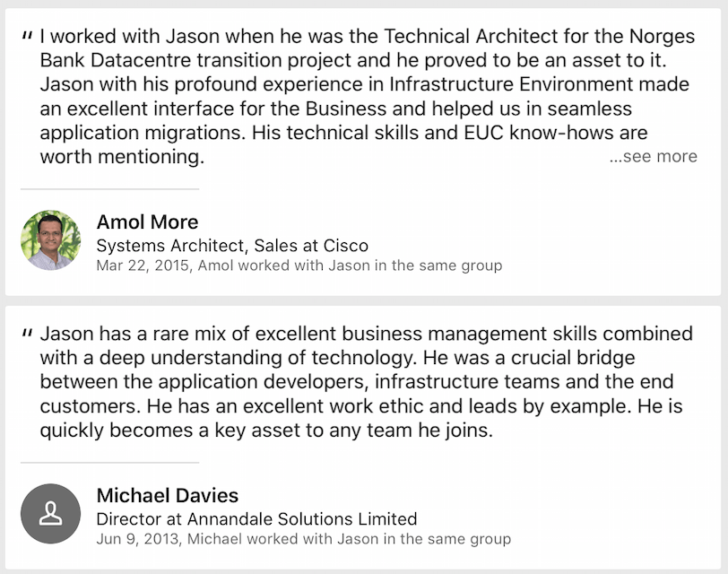This screenshot has height=574, width=728.
Task: Click the quote mark before Amol's recommendation
Action: pyautogui.click(x=27, y=37)
